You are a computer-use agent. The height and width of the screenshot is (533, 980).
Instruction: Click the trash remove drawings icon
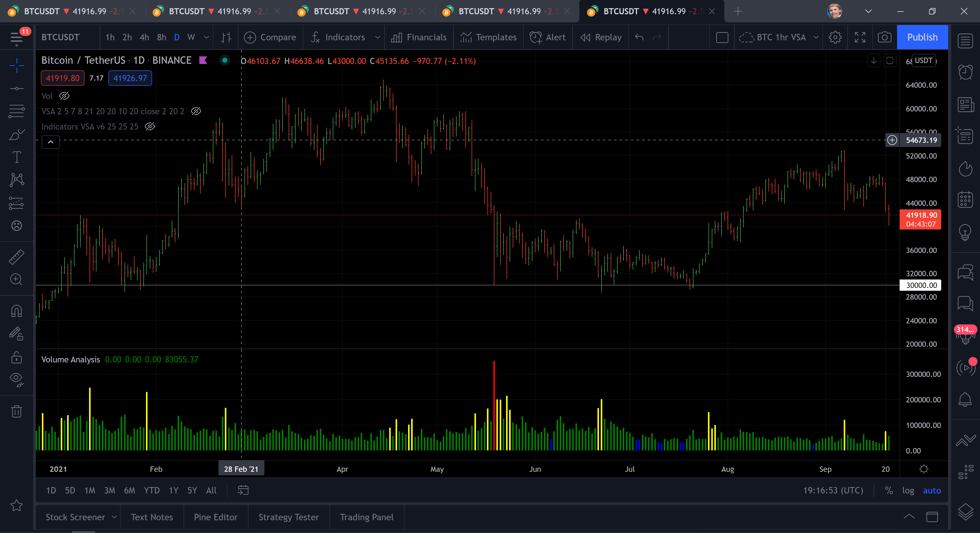pos(16,411)
